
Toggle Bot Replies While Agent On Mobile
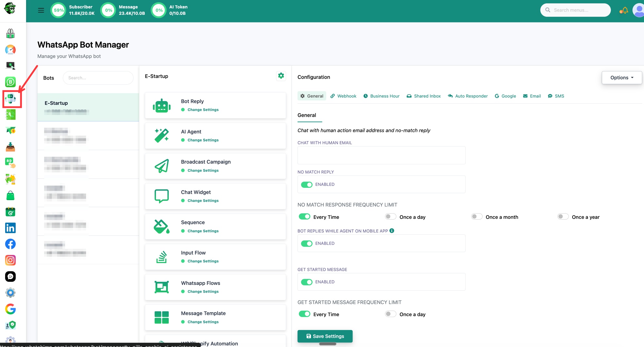click(x=307, y=243)
